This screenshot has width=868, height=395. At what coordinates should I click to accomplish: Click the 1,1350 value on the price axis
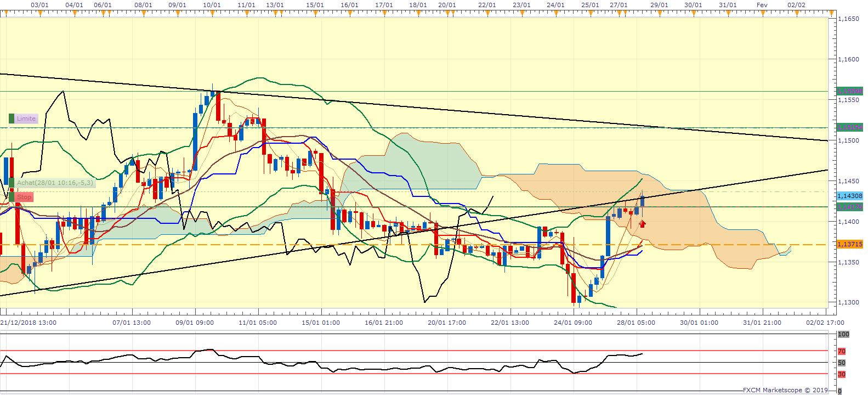(x=849, y=262)
